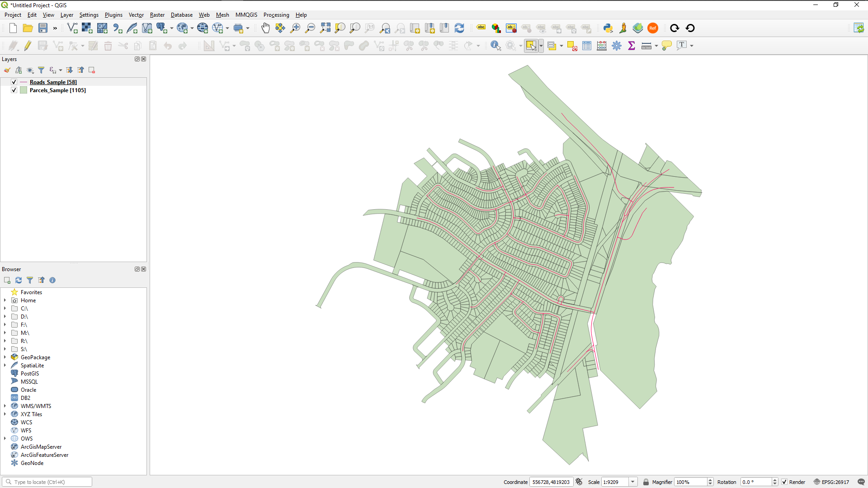The image size is (868, 488).
Task: Toggle visibility of Parcels_Sample layer
Action: 14,90
